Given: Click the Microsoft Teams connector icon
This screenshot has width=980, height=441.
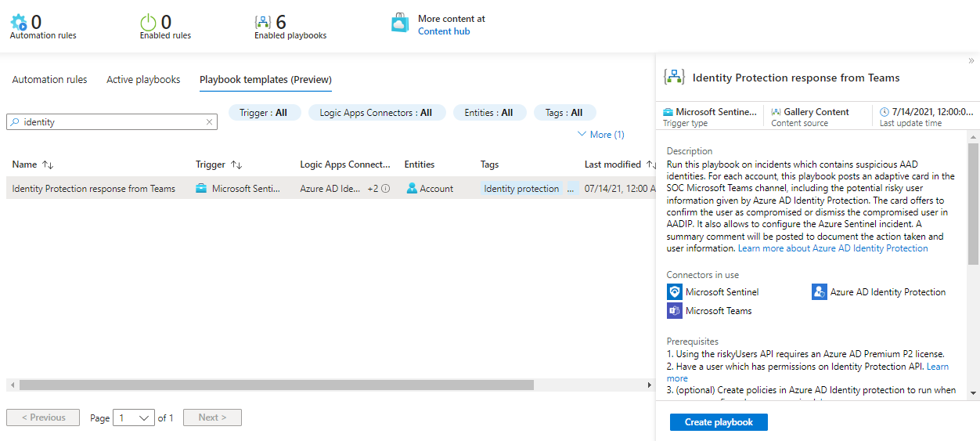Looking at the screenshot, I should tap(675, 311).
